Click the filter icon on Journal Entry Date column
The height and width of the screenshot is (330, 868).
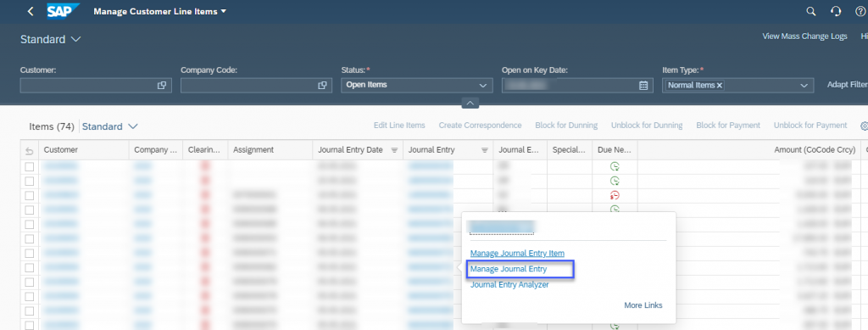point(394,150)
